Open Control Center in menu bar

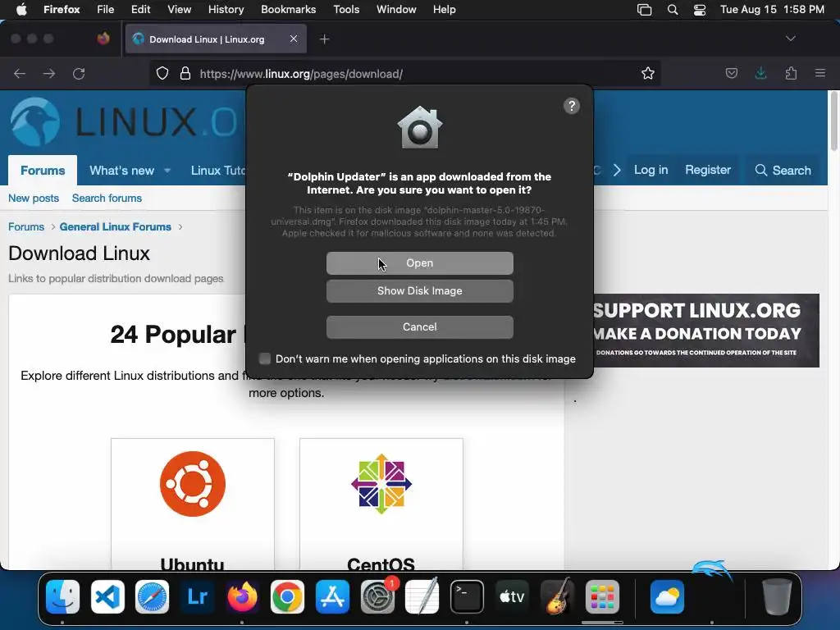click(699, 10)
